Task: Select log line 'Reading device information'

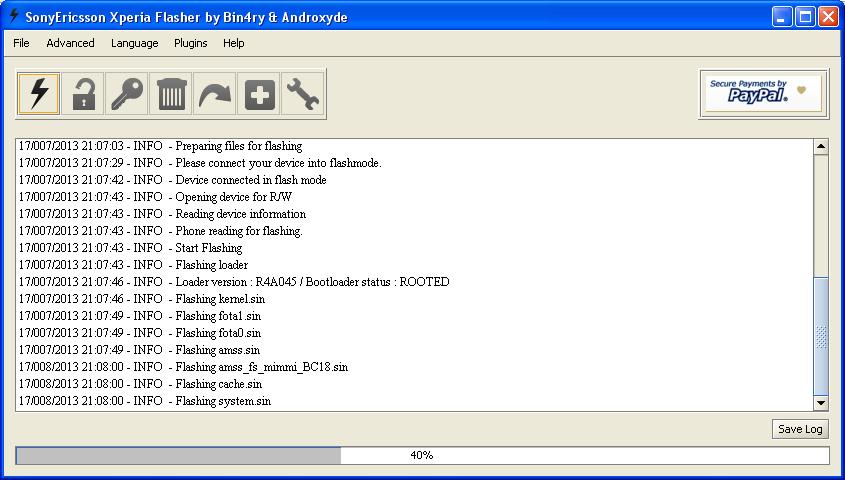Action: [x=162, y=214]
